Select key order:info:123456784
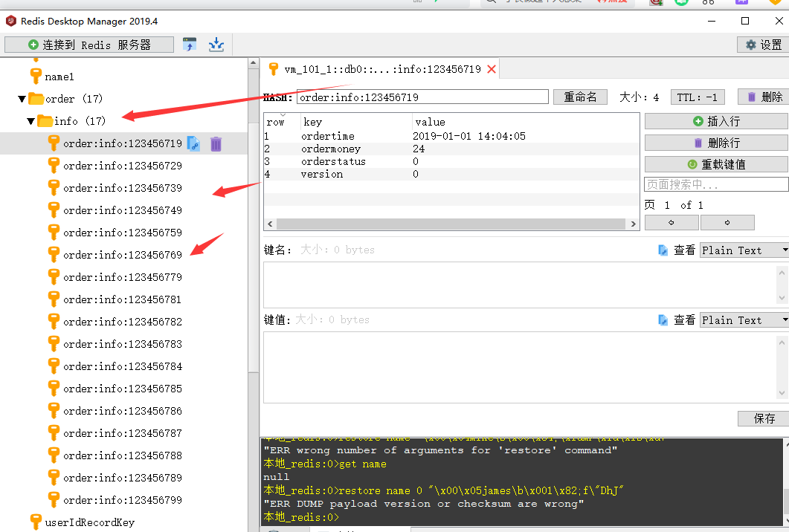Image resolution: width=789 pixels, height=532 pixels. 122,366
